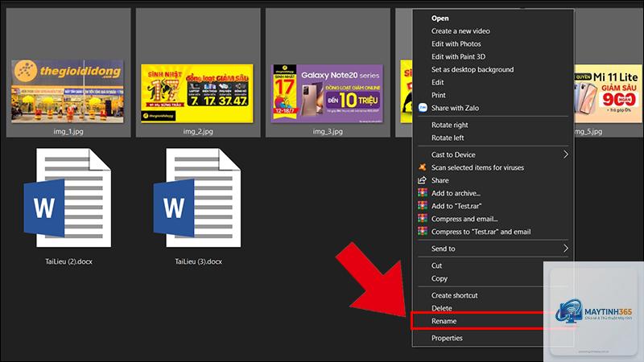
Task: Select the TaiLieu (3).docx Word document icon
Action: (197, 198)
